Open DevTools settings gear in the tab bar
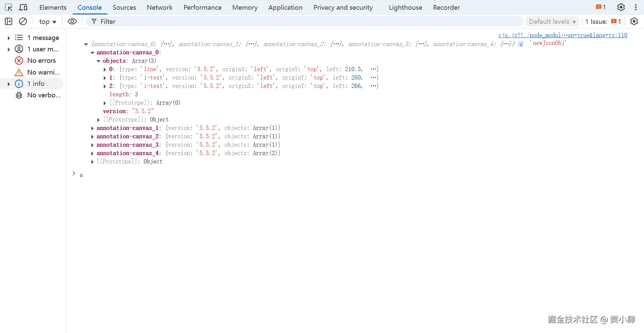This screenshot has height=333, width=644. 621,7
